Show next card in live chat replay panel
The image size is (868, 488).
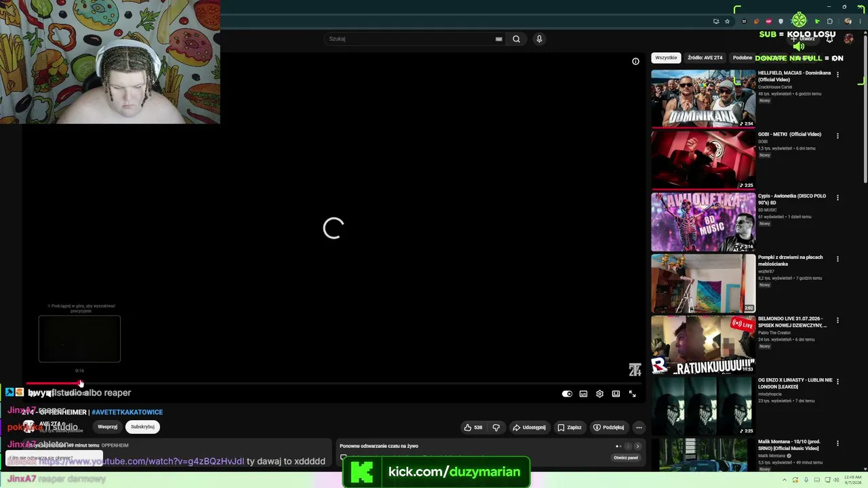[637, 446]
